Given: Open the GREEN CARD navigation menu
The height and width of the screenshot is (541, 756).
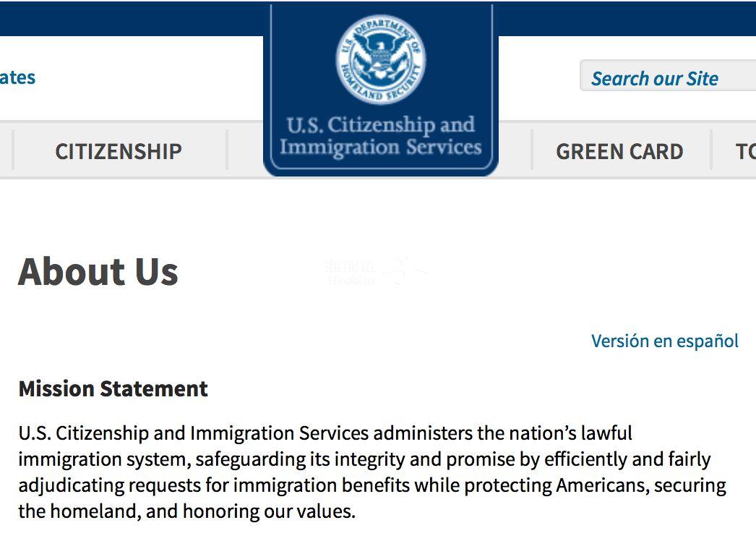Looking at the screenshot, I should (x=619, y=151).
